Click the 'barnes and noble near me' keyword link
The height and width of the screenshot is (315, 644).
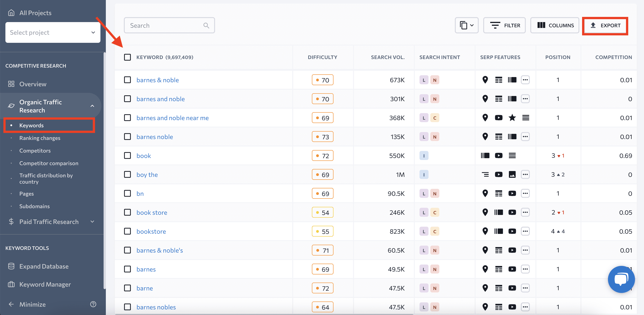(x=172, y=118)
